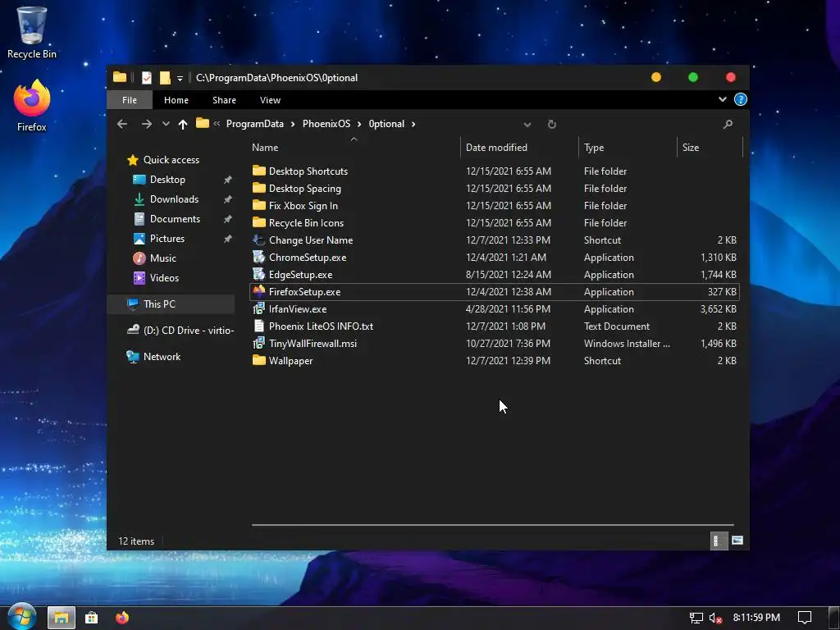
Task: Open Documents in Quick access
Action: (x=175, y=219)
